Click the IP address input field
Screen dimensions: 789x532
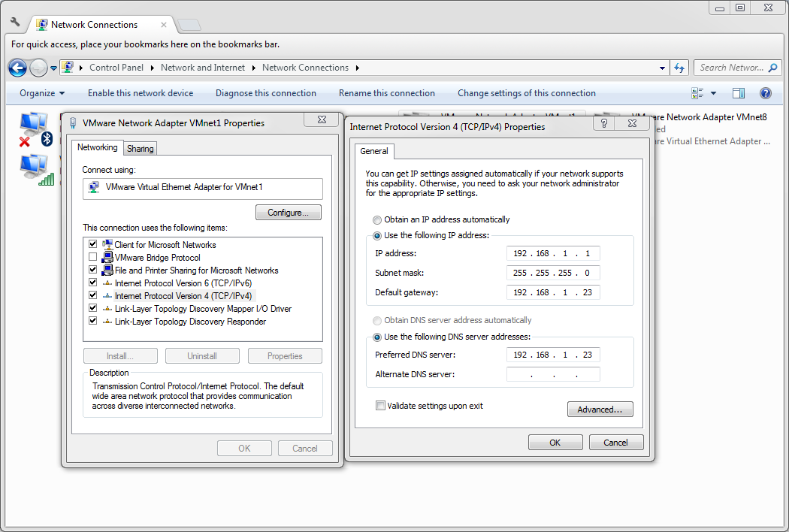[553, 253]
